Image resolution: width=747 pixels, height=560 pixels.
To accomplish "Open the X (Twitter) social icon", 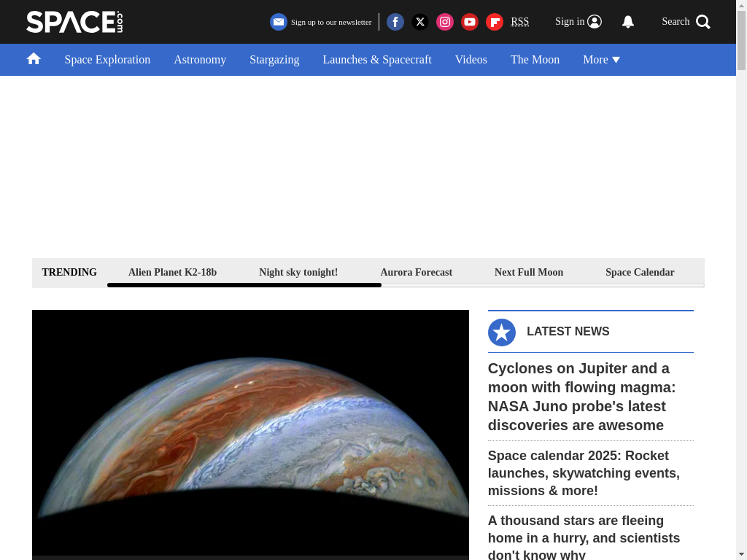I will tap(420, 22).
